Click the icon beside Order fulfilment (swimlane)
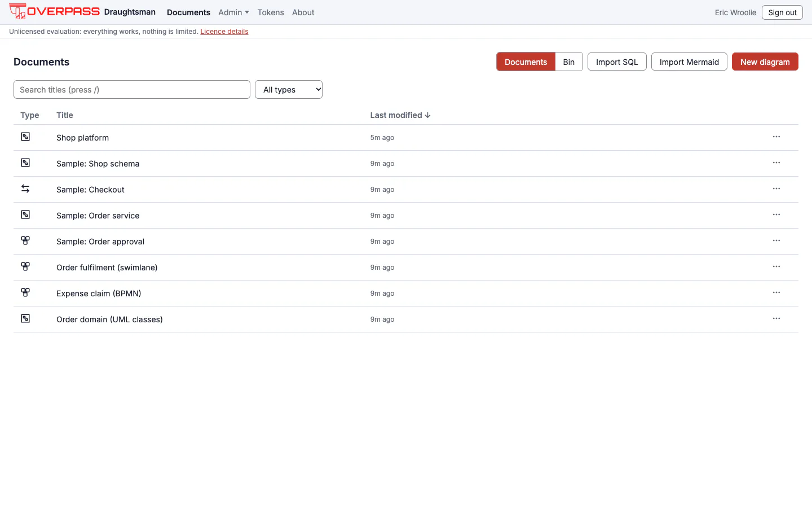 (25, 266)
